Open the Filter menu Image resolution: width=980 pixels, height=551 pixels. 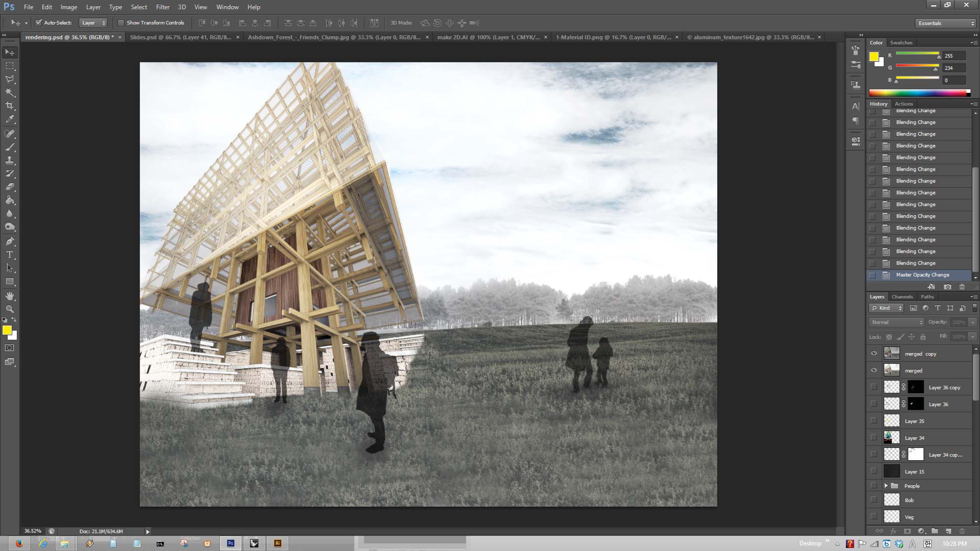click(163, 7)
